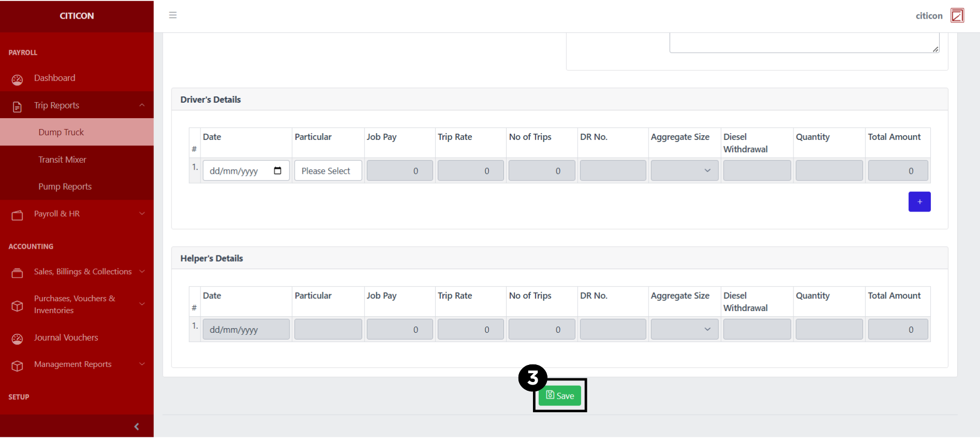Expand the Management Reports menu
Image resolution: width=980 pixels, height=438 pixels.
pos(141,364)
